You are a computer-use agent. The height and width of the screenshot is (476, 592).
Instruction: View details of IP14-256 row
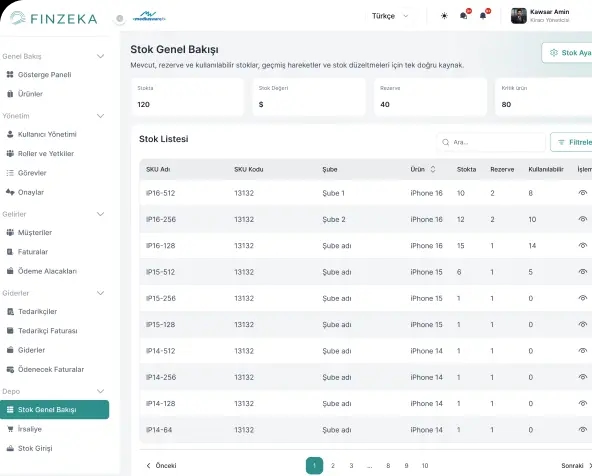(x=583, y=377)
